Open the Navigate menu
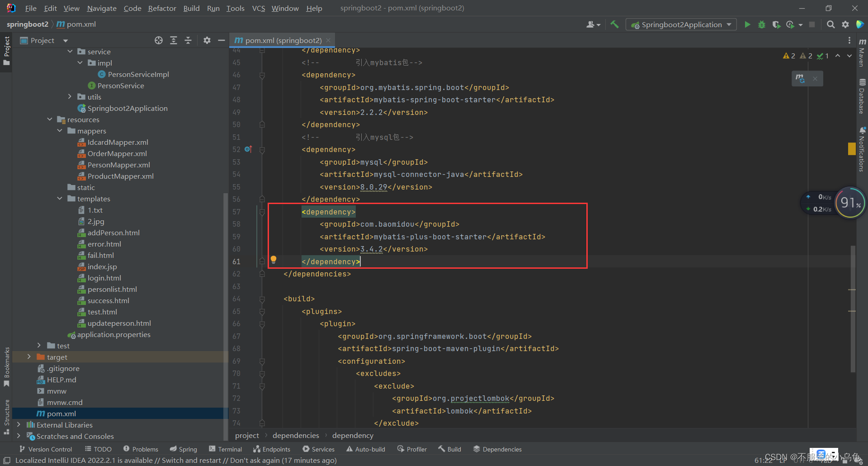Screen dimensions: 868x466 pos(102,8)
